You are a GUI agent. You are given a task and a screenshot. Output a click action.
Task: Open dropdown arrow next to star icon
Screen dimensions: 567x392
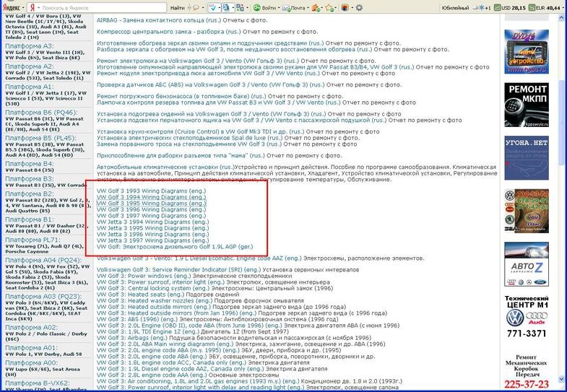tap(336, 8)
